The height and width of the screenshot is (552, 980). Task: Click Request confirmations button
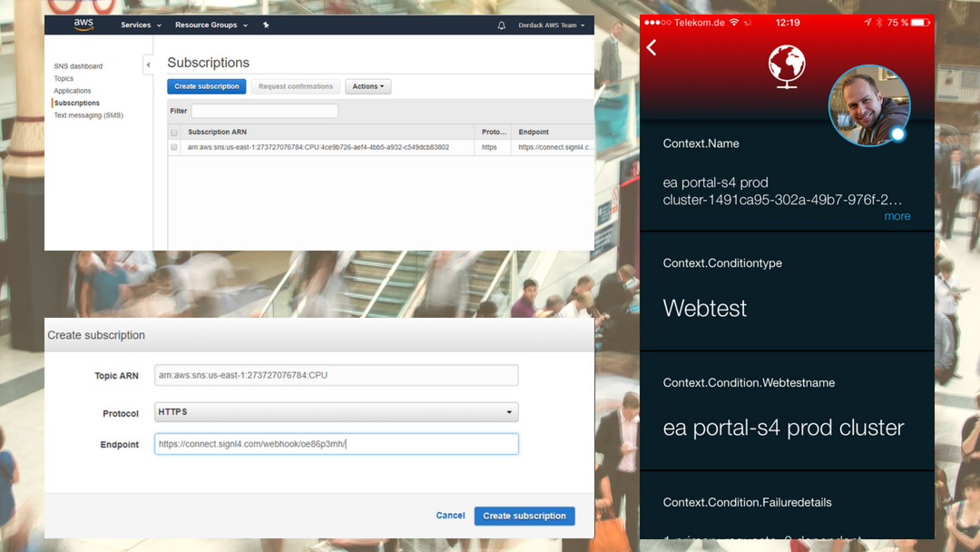pyautogui.click(x=296, y=86)
